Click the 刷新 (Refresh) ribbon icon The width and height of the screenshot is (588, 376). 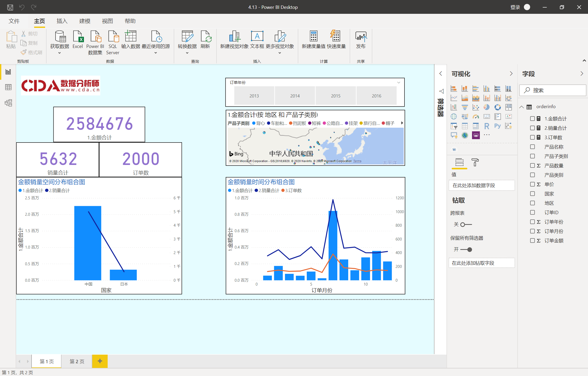pos(205,37)
